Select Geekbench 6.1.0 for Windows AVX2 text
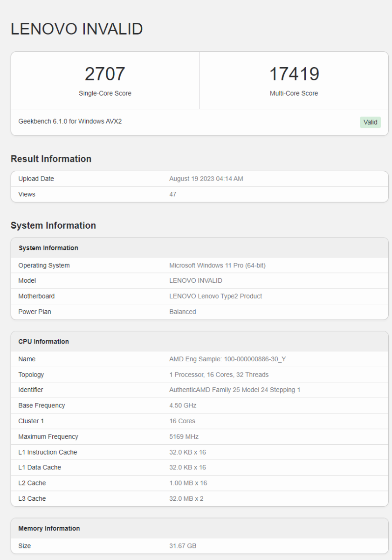The width and height of the screenshot is (392, 560). [x=70, y=121]
